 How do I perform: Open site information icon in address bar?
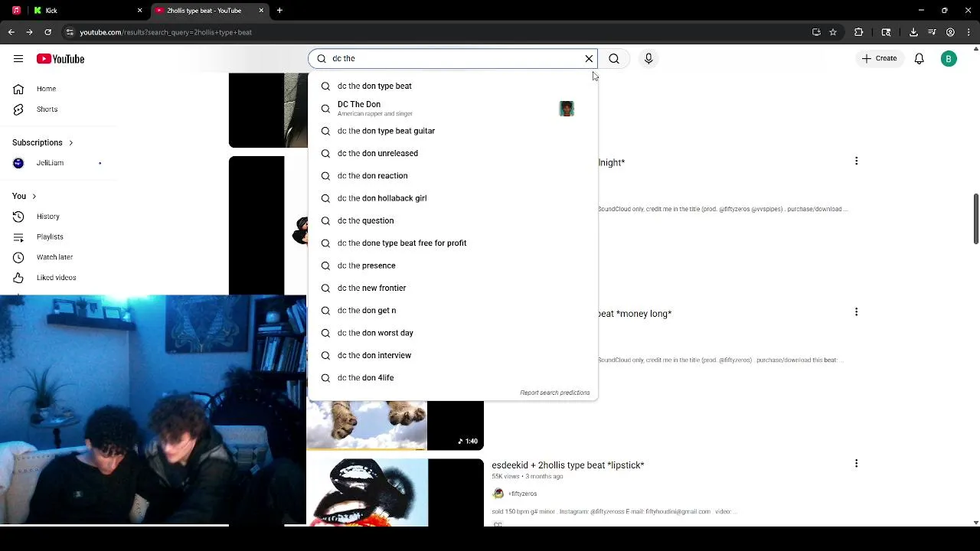(x=69, y=32)
